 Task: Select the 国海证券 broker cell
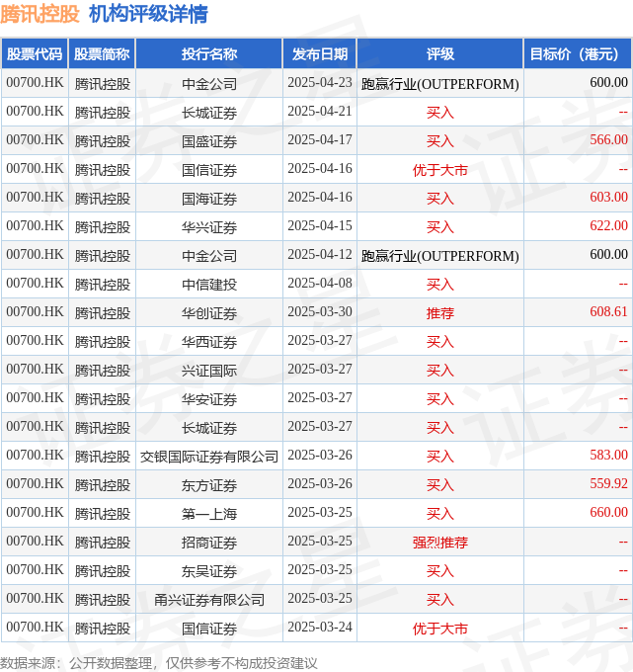tap(209, 199)
